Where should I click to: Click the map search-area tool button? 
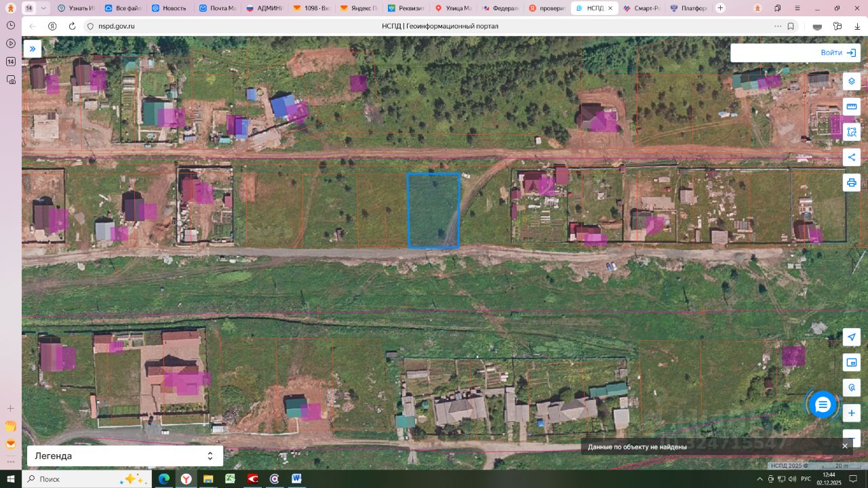coord(852,388)
